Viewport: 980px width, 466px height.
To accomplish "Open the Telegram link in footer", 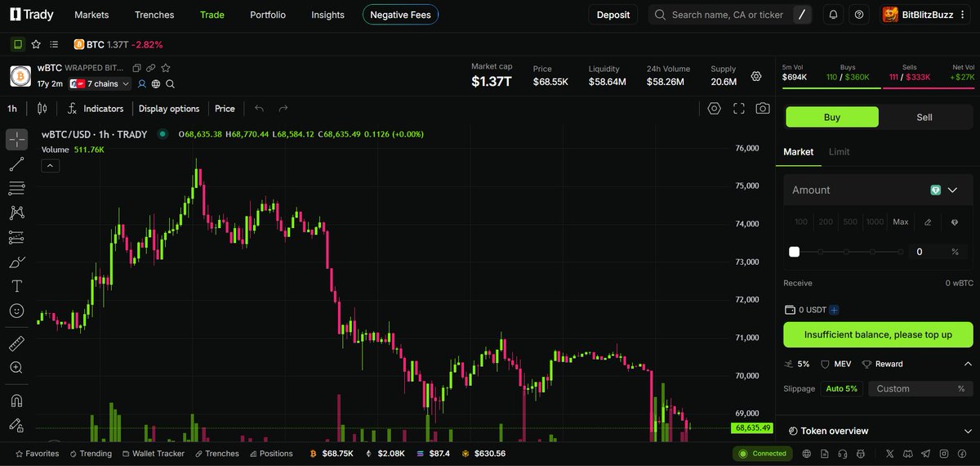I will coord(925,453).
